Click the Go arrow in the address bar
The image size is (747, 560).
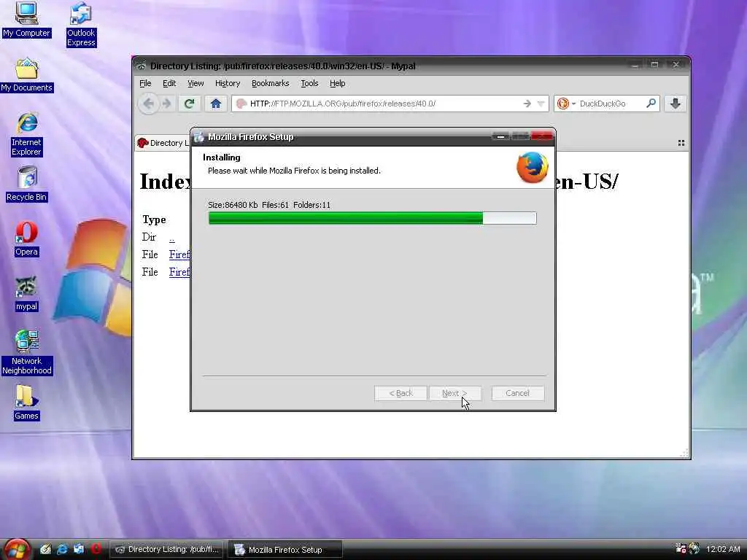point(527,104)
